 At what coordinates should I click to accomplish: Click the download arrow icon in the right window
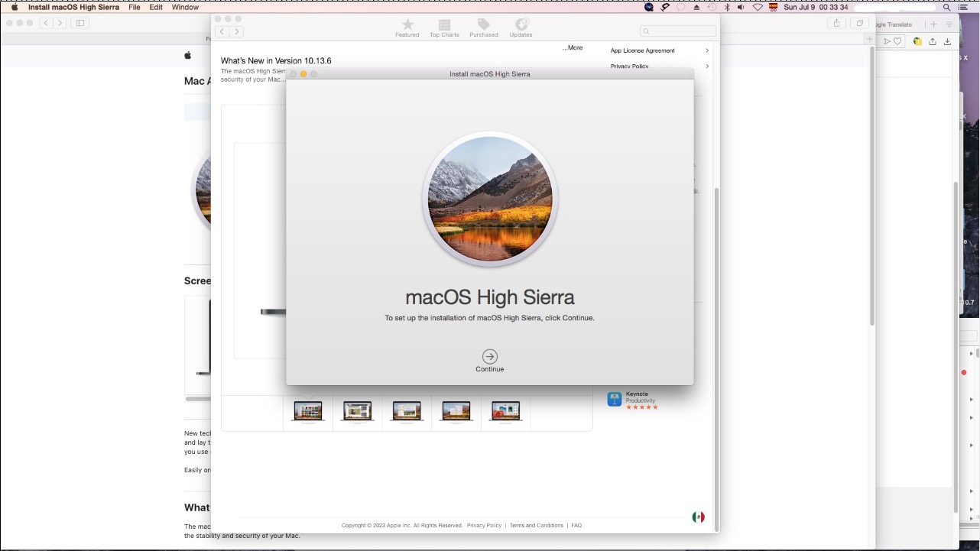click(948, 41)
